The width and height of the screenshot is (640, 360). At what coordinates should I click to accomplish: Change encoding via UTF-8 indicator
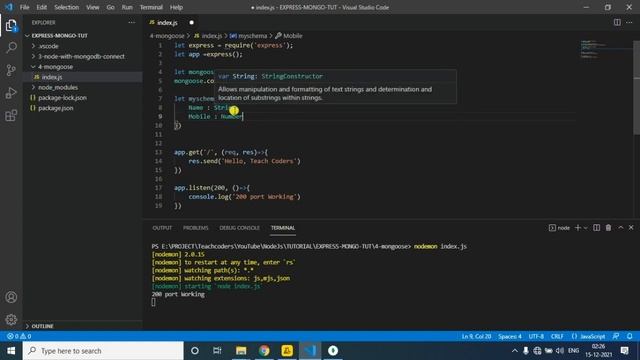tap(536, 336)
